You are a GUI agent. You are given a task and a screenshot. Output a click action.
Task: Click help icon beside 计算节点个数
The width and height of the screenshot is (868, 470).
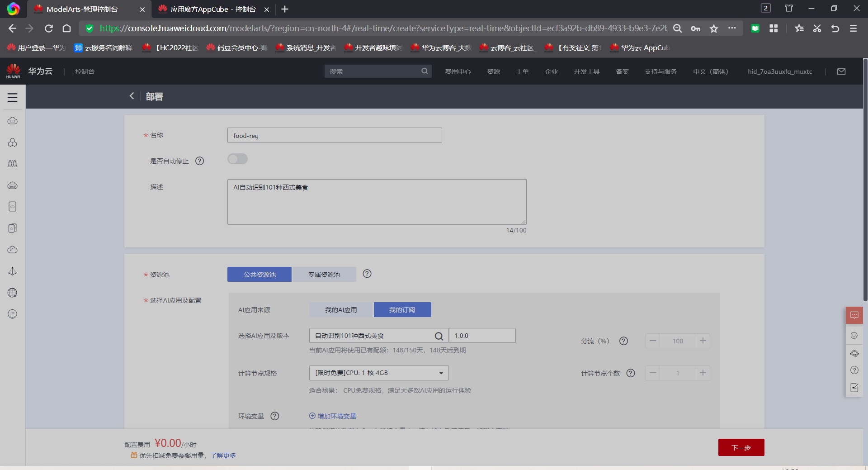coord(631,373)
